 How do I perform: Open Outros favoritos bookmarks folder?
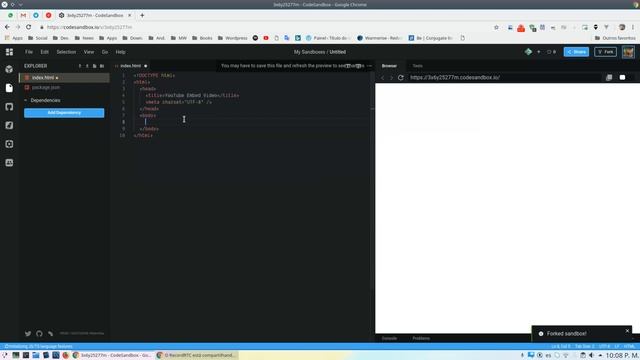(x=615, y=38)
